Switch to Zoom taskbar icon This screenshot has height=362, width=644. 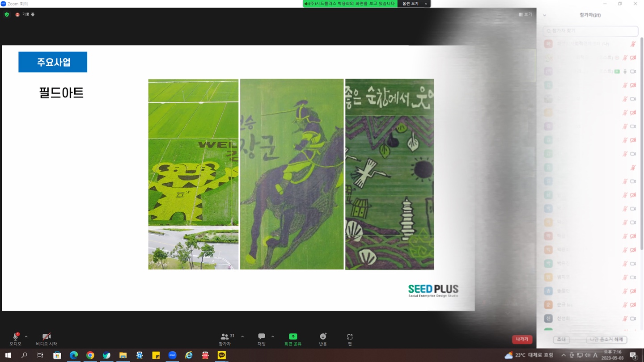pos(173,355)
